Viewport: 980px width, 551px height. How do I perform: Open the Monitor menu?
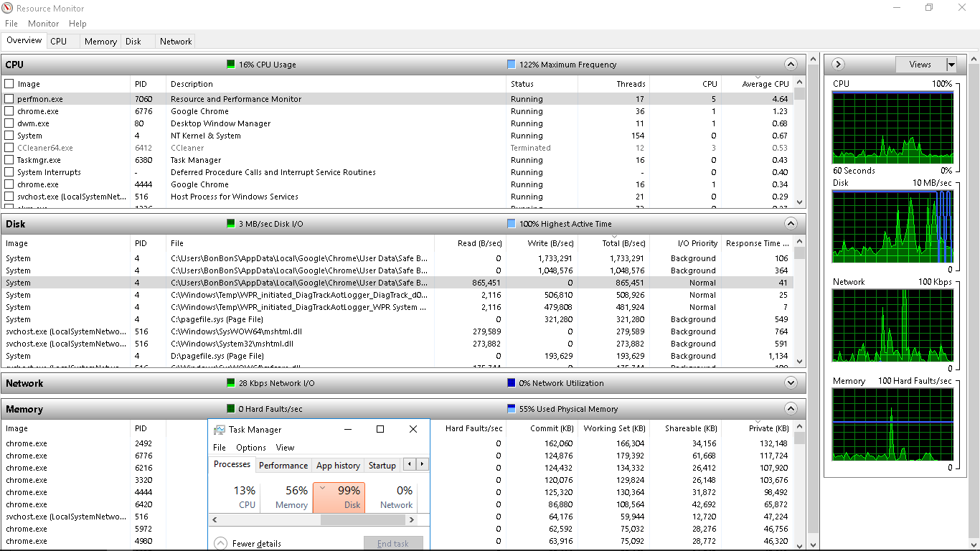pos(44,24)
